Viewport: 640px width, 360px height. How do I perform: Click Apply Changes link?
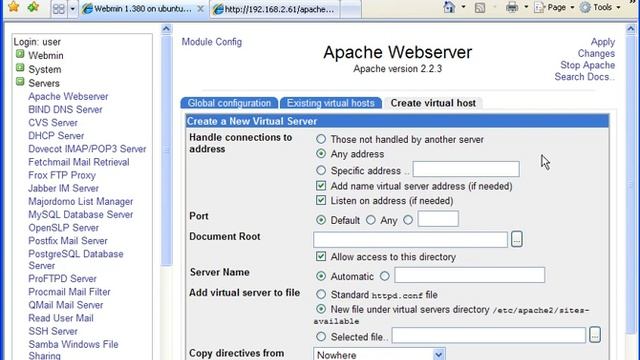click(596, 48)
